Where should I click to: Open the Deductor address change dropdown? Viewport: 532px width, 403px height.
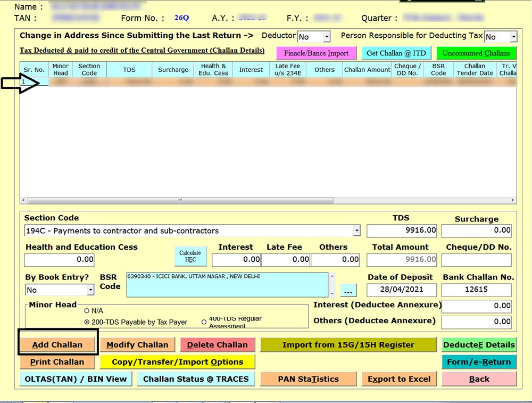[x=327, y=37]
